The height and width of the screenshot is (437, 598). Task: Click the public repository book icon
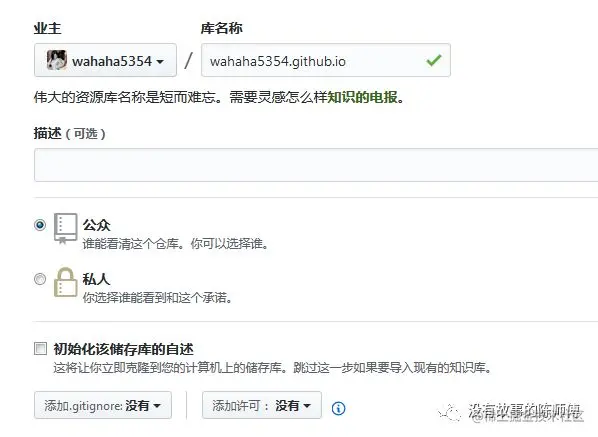coord(65,228)
